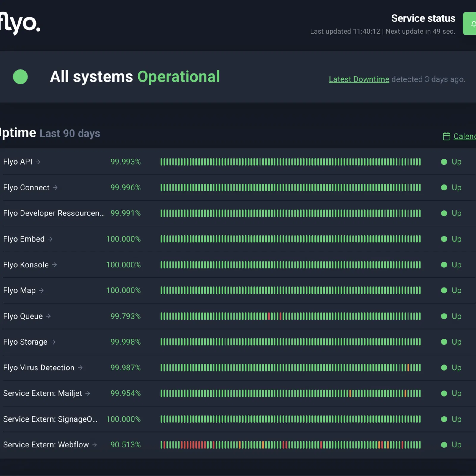Click the 99.998% uptime value for Flyo Storage
This screenshot has height=476, width=476.
point(126,342)
